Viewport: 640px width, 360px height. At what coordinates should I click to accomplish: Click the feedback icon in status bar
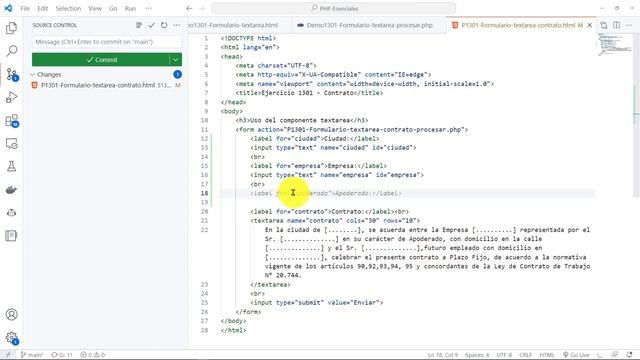tap(615, 355)
